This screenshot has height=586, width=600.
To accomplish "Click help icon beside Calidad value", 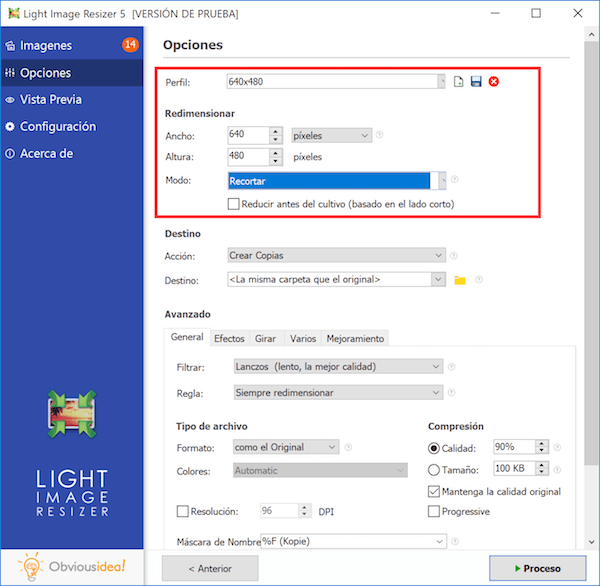I will (x=557, y=447).
